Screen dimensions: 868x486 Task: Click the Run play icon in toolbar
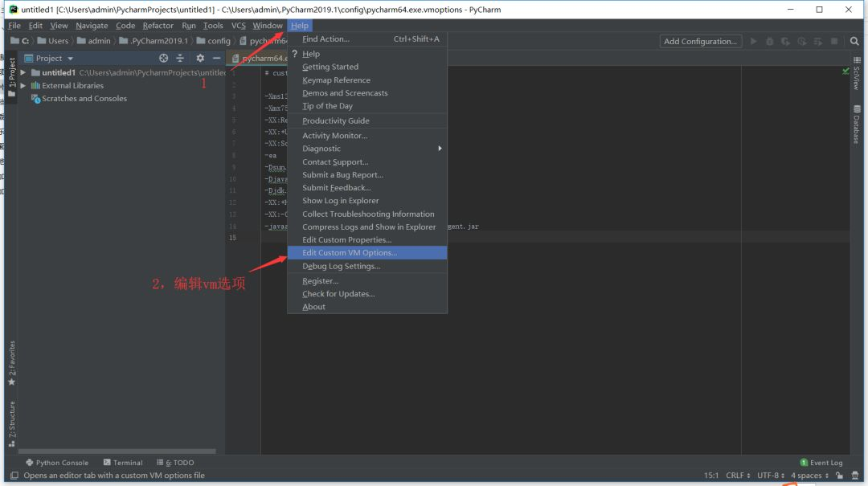(753, 42)
